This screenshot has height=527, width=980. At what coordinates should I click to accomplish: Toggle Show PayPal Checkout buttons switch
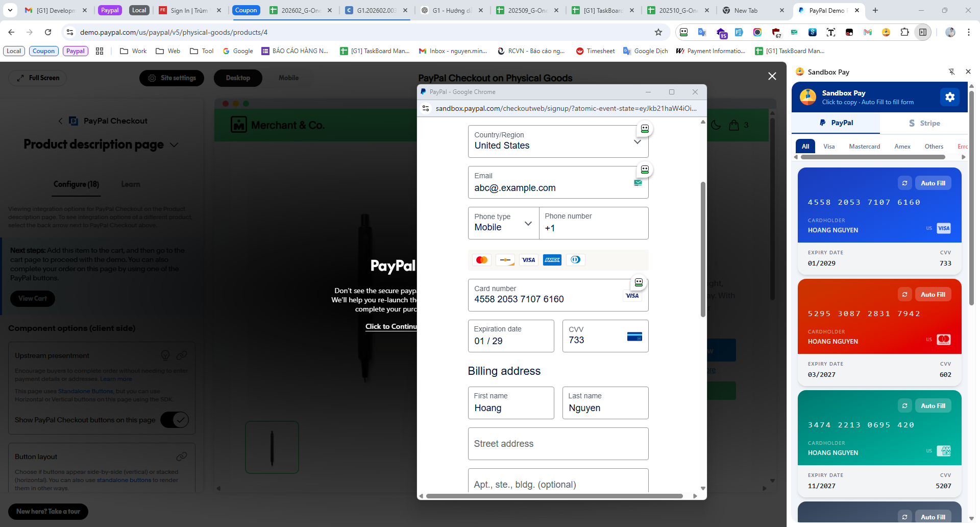pos(175,420)
